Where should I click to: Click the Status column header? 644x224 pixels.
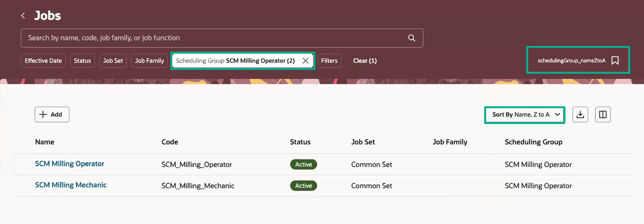coord(300,142)
